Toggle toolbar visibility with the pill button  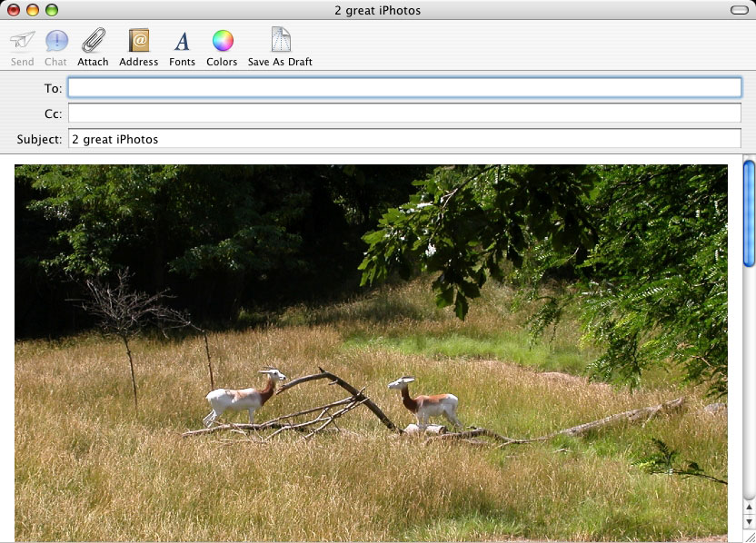pyautogui.click(x=738, y=10)
